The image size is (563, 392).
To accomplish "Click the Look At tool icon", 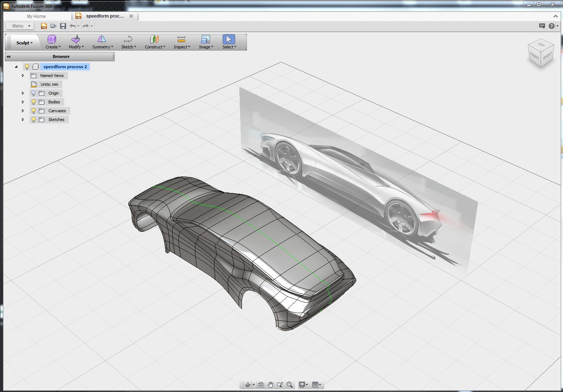I will pos(261,385).
